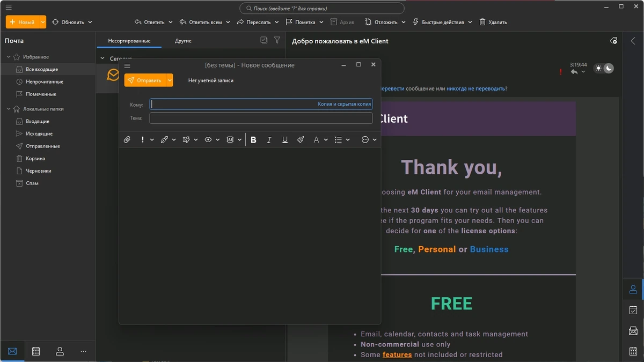Viewport: 644px width, 362px height.
Task: Switch to Contacts view in bottom navigation
Action: coord(60,351)
